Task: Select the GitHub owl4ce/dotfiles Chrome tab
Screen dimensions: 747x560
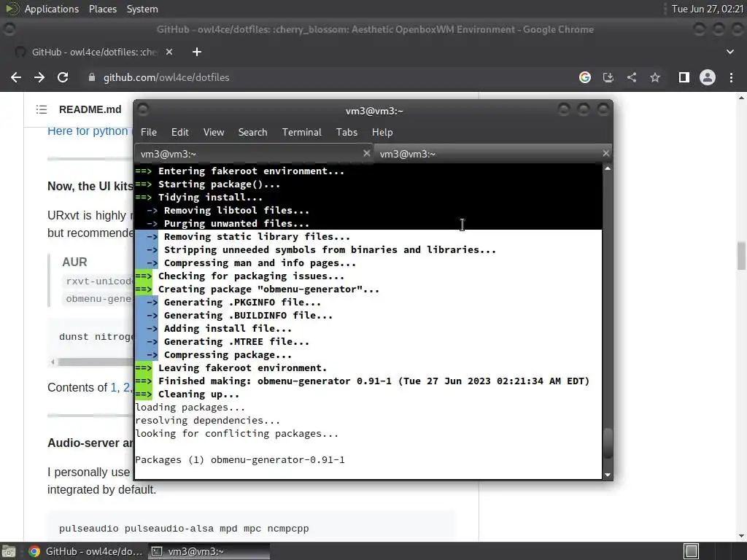Action: (x=94, y=52)
